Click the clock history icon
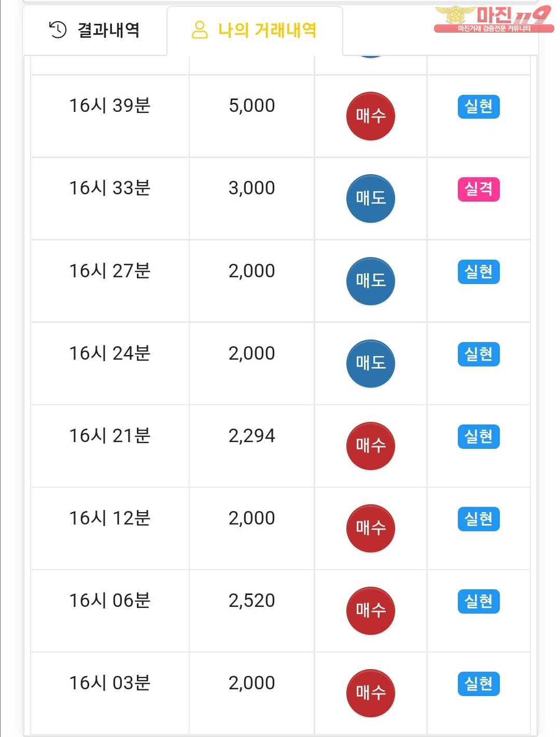Image resolution: width=560 pixels, height=737 pixels. click(x=58, y=30)
